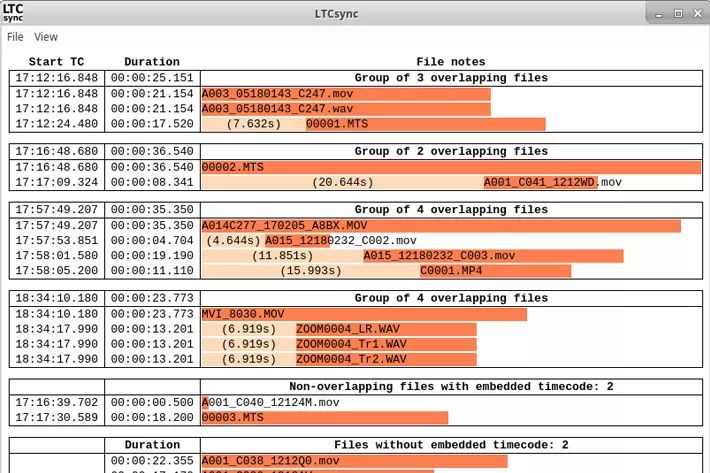Click the Duration header in the bottom table
This screenshot has height=473, width=710.
[x=152, y=445]
